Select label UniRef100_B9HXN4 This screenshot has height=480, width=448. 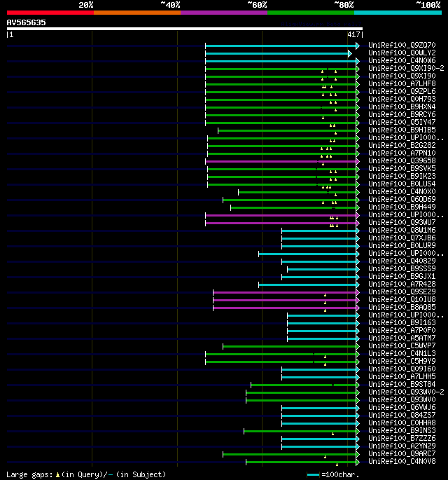(402, 107)
